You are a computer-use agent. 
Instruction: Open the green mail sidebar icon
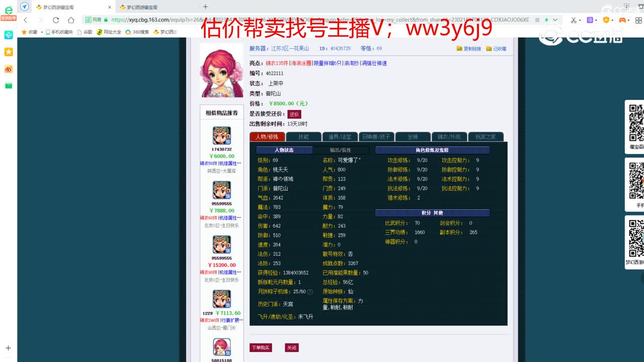point(9,86)
